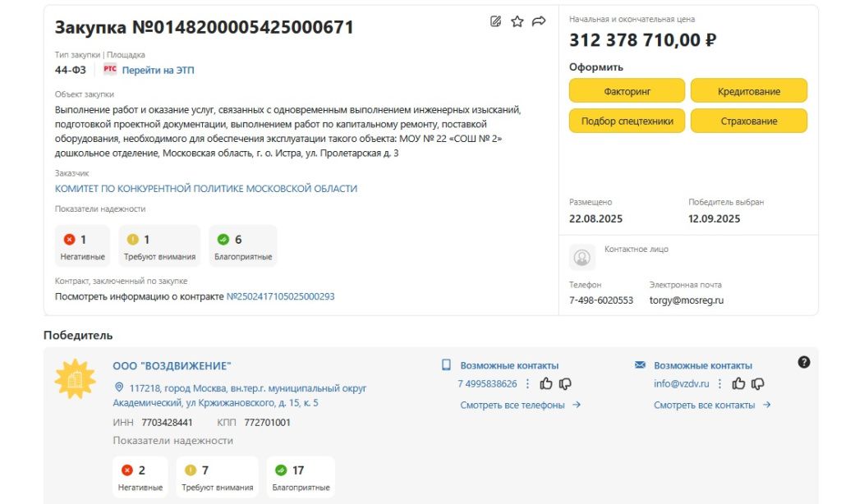Select the "Подбор спецтехники" button
Viewport: 841px width, 504px height.
627,121
